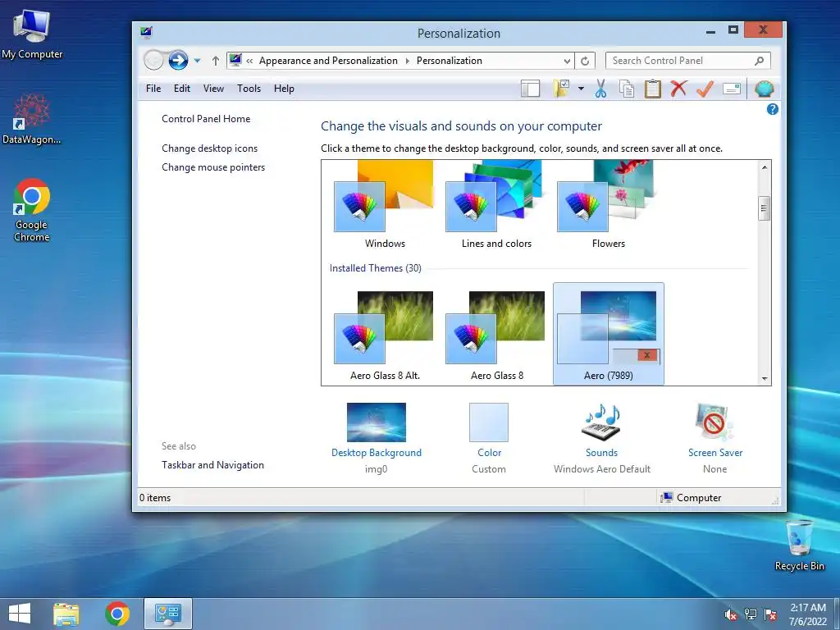Expand chevron after Appearance and Personalization
The image size is (840, 630).
pos(407,61)
